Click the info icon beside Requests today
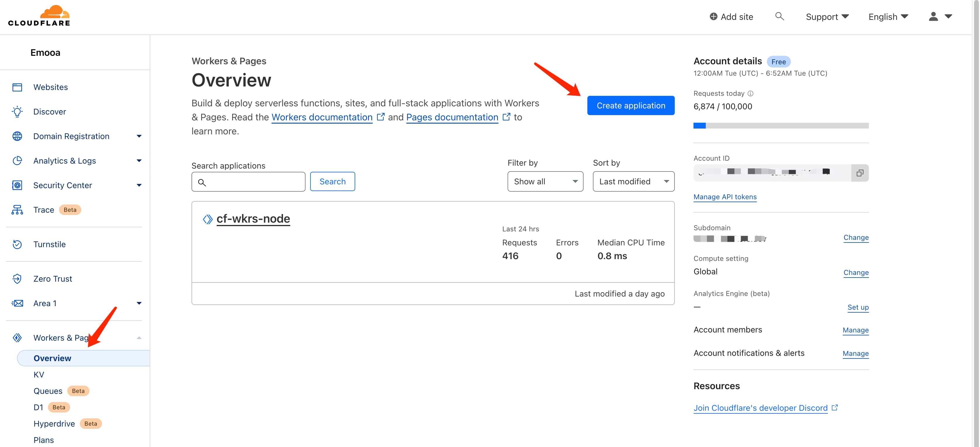Viewport: 980px width, 447px height. tap(750, 93)
